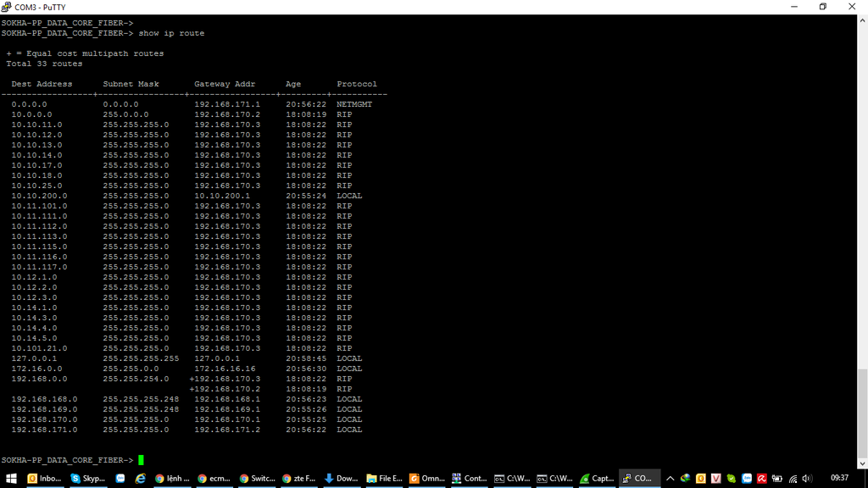Switch to Skype in the taskbar
This screenshot has height=488, width=868.
pos(87,479)
